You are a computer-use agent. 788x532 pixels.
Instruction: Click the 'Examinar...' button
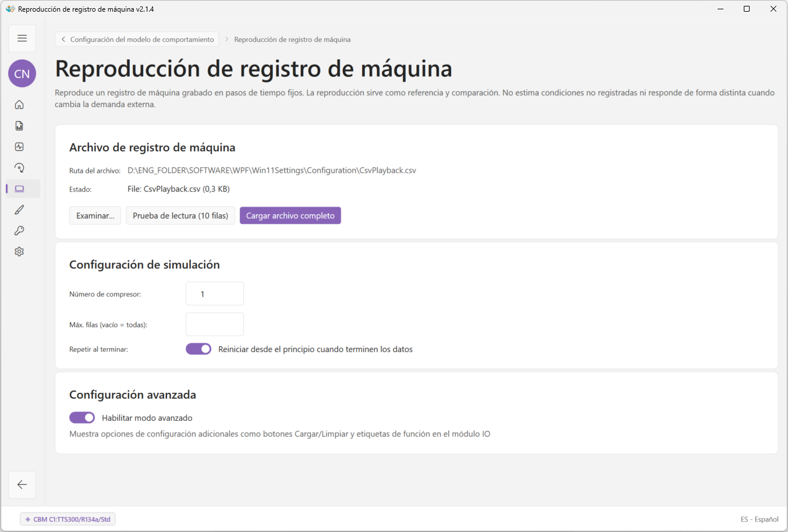tap(95, 215)
